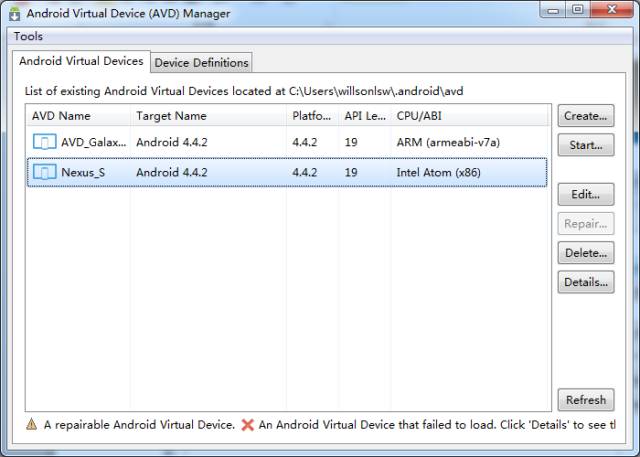The image size is (640, 457).
Task: Click API level 19 in Nexus_S row
Action: (351, 172)
